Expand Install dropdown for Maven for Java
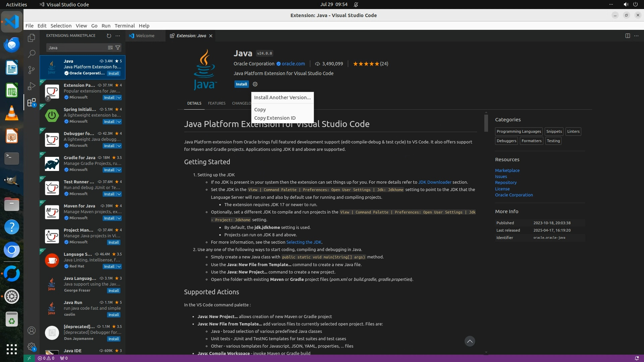The height and width of the screenshot is (362, 644). pyautogui.click(x=119, y=218)
